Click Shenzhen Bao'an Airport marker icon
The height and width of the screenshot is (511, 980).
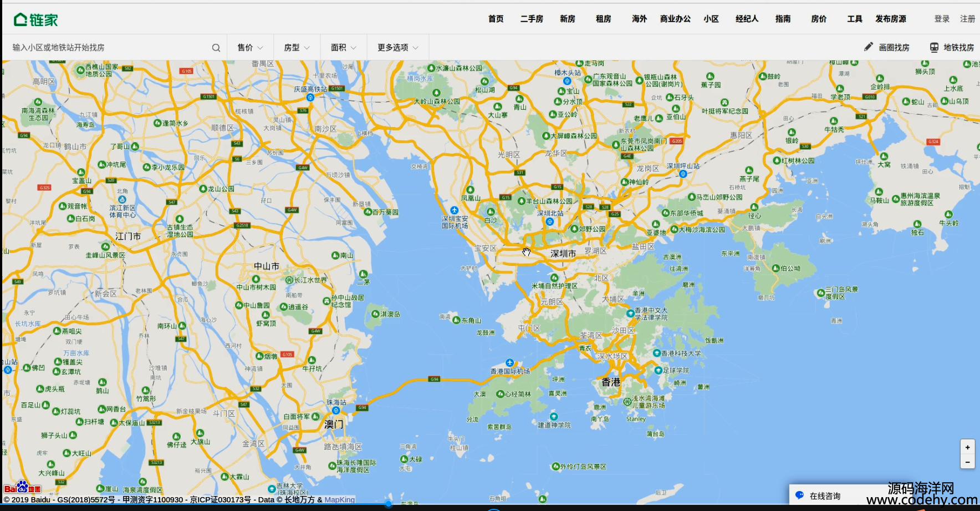pos(454,210)
